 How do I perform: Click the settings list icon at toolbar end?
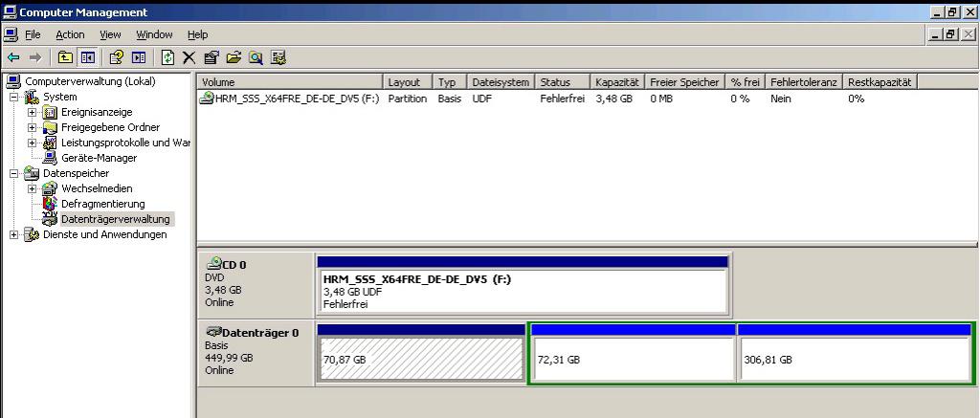pos(278,58)
